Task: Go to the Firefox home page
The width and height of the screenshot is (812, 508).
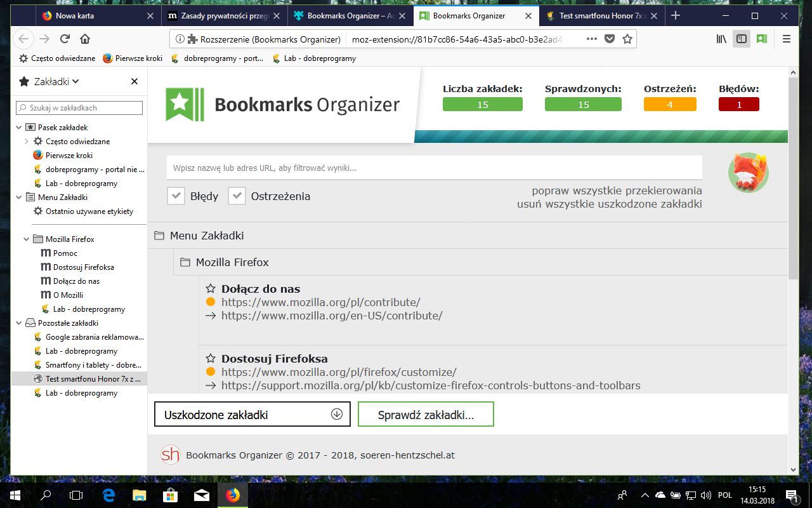Action: [85, 39]
